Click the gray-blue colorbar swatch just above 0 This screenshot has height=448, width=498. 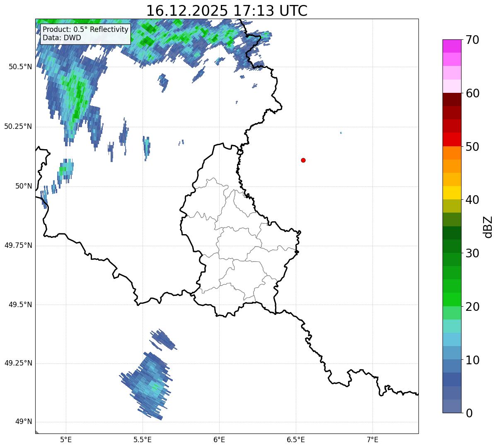click(452, 406)
